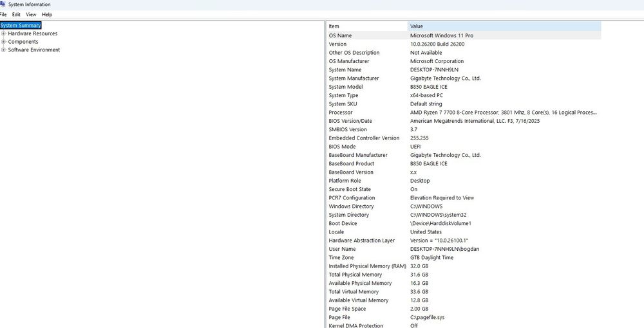
Task: Click value DESKTOP-7NNH9LN\bogdan
Action: coord(445,250)
